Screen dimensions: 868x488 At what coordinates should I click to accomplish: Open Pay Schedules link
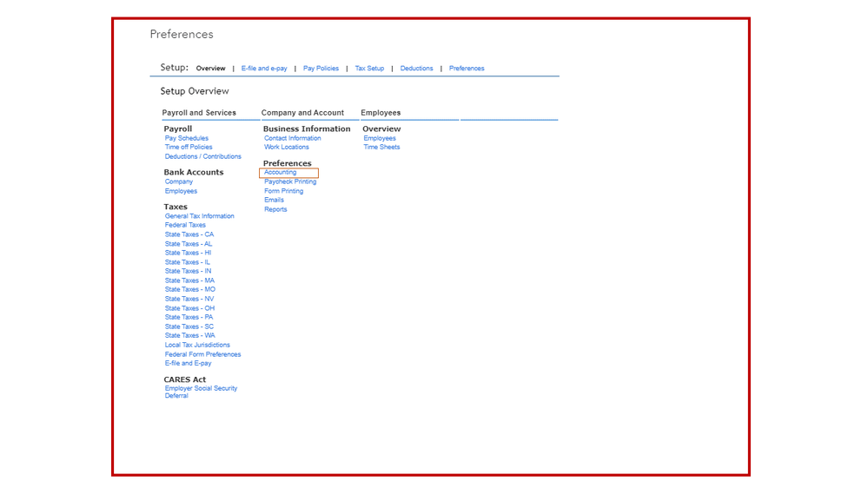pos(187,138)
